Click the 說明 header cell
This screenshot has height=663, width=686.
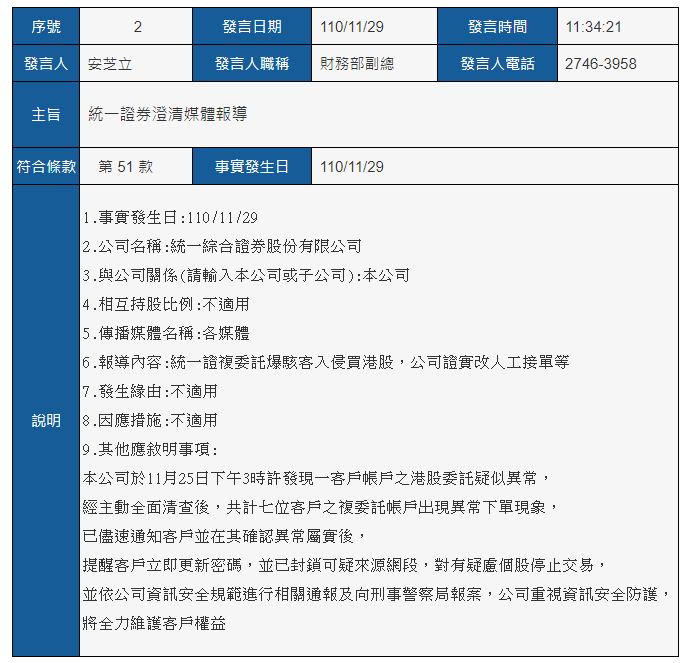[46, 421]
